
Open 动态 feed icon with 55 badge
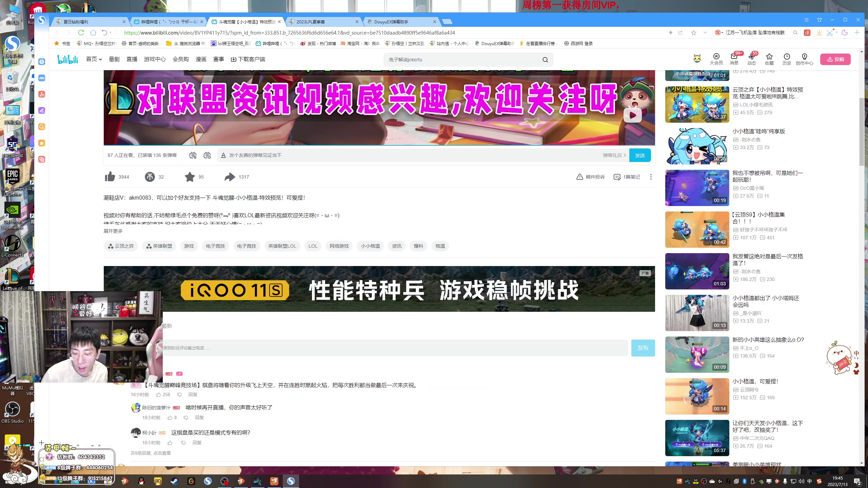click(x=752, y=59)
